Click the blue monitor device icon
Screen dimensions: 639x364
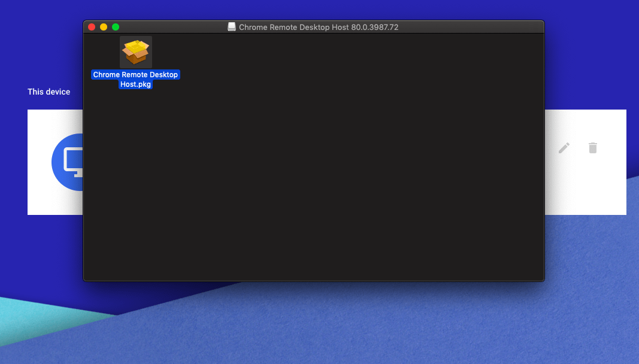[x=68, y=162]
